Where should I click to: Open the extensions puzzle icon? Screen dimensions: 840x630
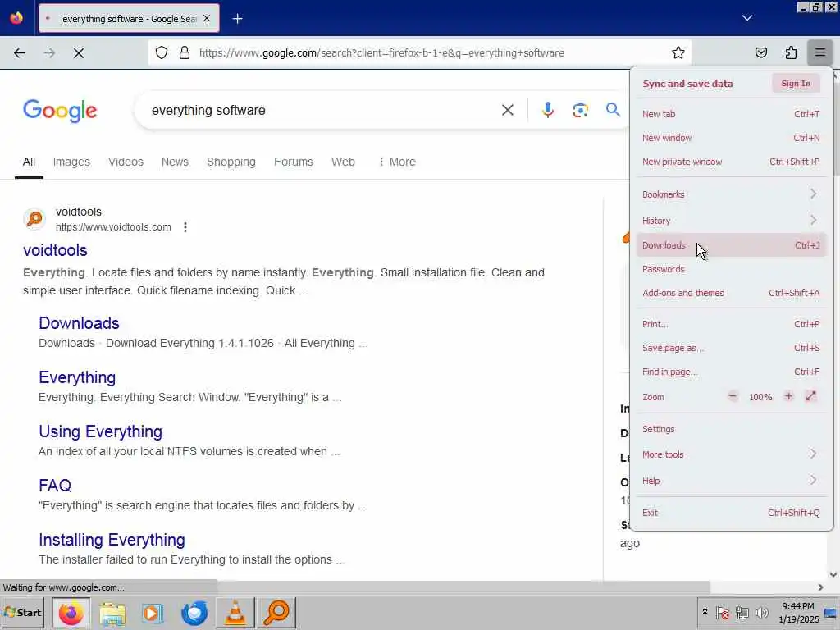point(791,52)
